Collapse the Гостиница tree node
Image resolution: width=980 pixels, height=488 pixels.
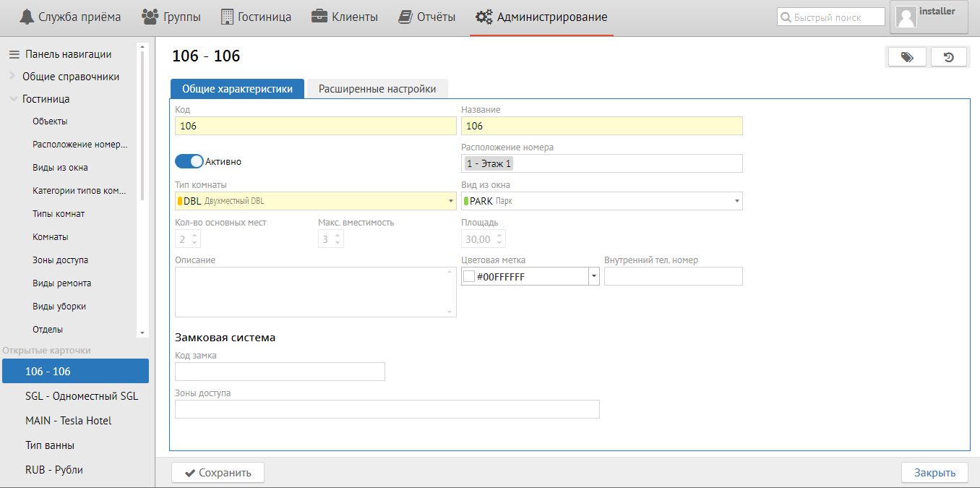point(13,99)
